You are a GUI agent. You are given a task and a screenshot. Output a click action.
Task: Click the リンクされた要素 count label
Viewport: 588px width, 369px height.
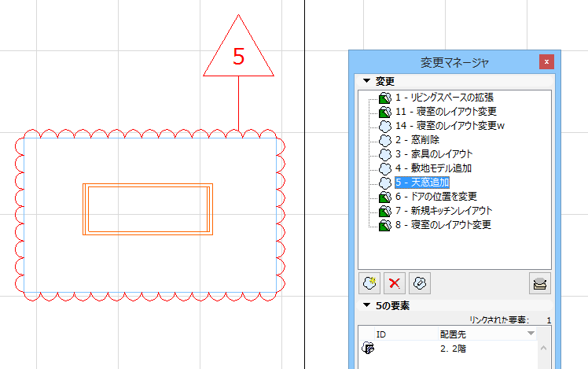(499, 320)
